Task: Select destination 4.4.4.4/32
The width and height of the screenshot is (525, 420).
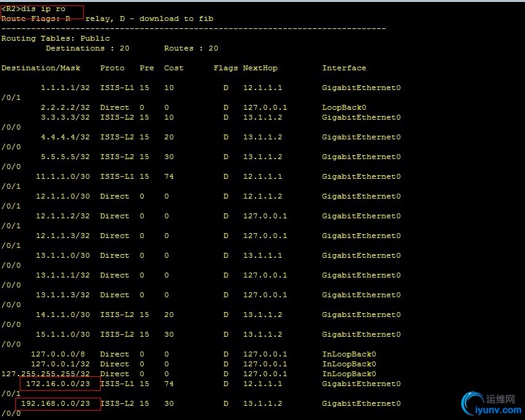Action: (65, 137)
